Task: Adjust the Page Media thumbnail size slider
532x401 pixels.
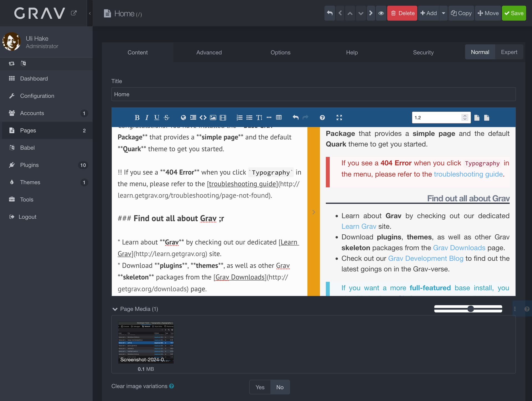Action: pyautogui.click(x=468, y=309)
